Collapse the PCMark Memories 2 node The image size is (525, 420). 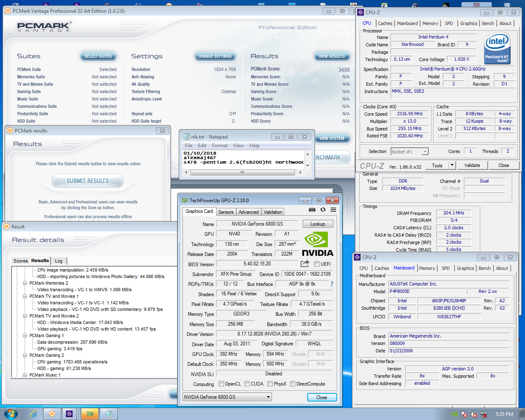pos(25,283)
